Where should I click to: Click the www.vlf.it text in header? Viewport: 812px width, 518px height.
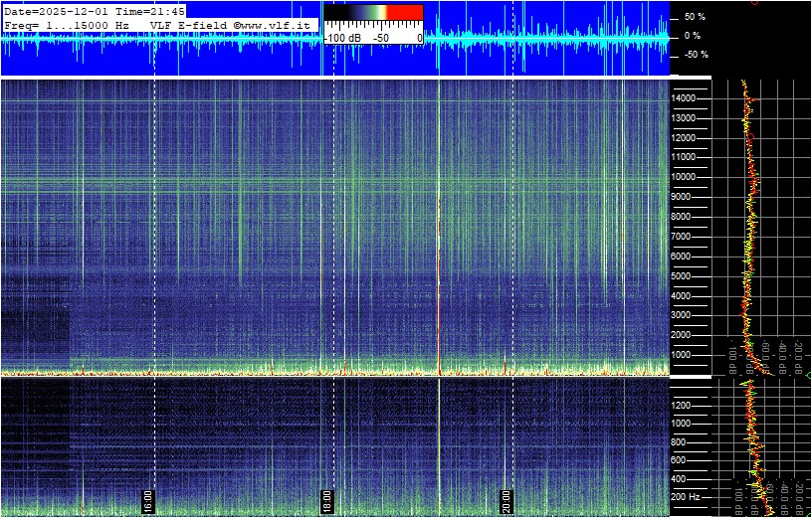[276, 24]
